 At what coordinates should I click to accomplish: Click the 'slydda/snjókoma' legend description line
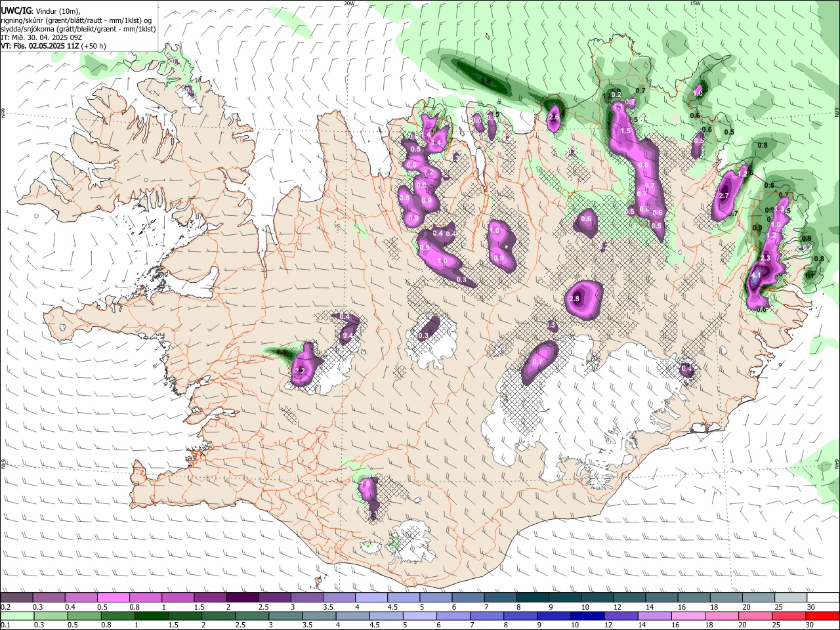point(78,29)
